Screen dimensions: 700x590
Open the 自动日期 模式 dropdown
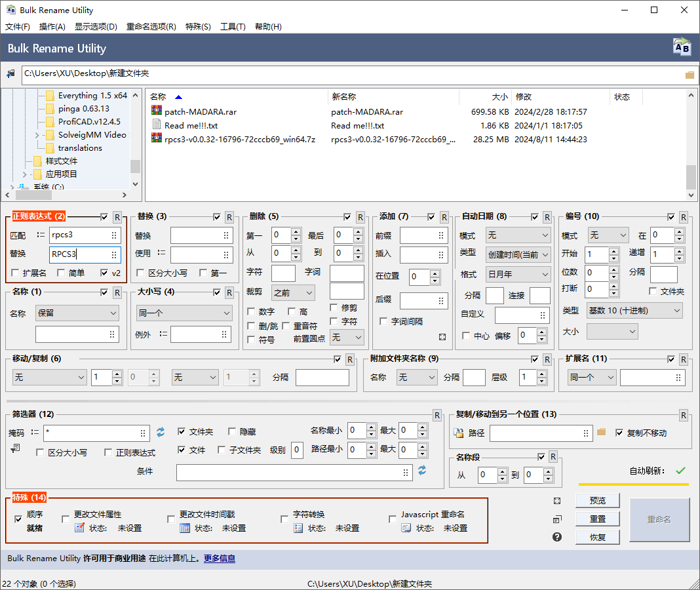tap(518, 235)
